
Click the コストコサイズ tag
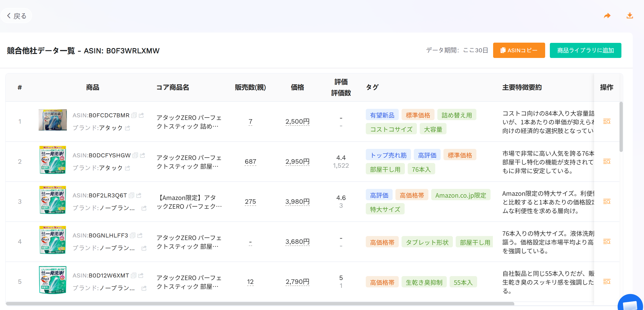coord(391,129)
